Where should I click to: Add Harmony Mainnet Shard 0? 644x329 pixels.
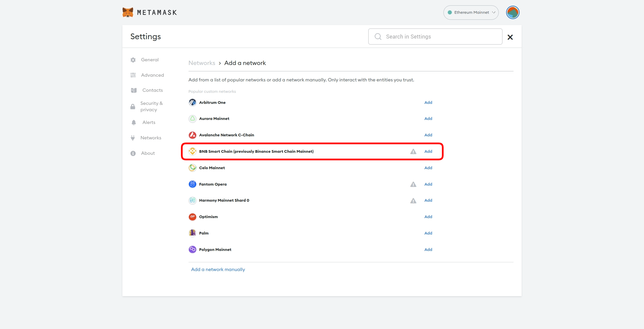pyautogui.click(x=428, y=200)
